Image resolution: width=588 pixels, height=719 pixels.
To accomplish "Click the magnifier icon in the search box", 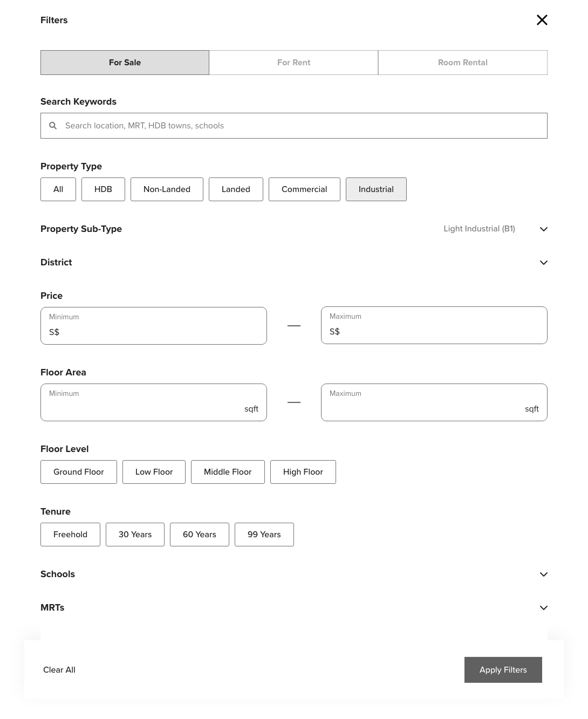I will [x=53, y=126].
